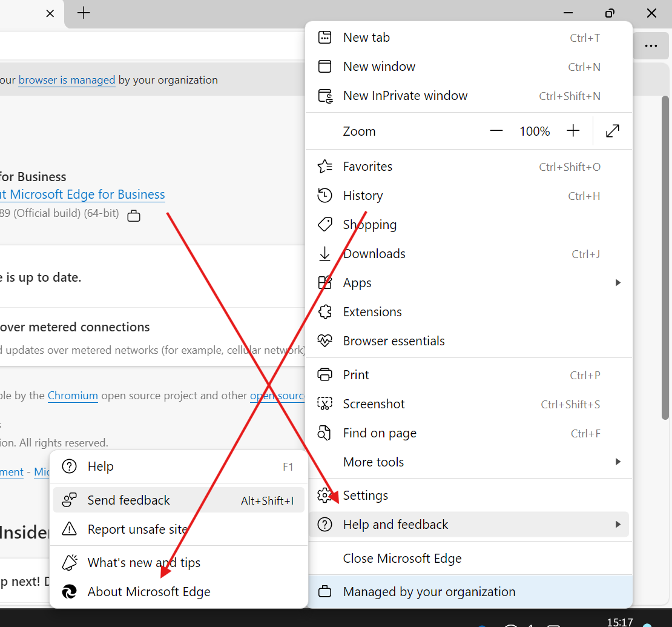Click the briefcase icon after the build version
This screenshot has width=672, height=627.
coord(134,215)
